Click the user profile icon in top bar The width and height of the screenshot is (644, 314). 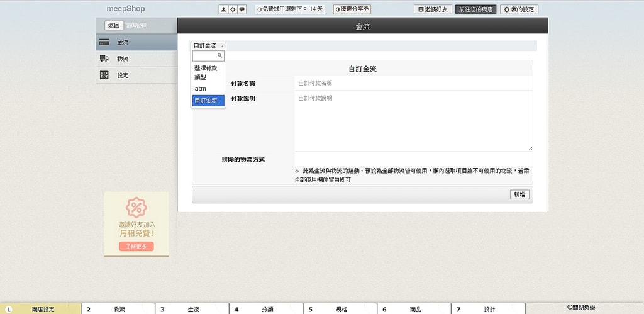223,9
